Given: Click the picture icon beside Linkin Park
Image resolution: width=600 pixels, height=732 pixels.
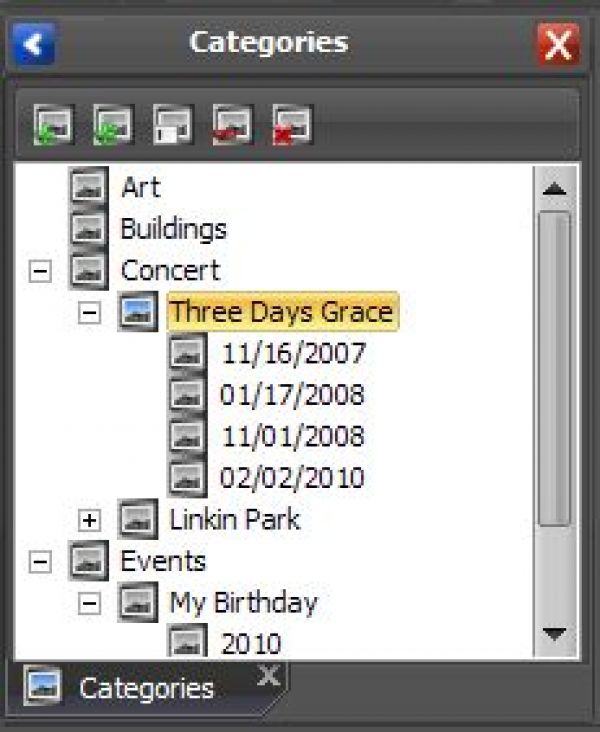Looking at the screenshot, I should click(x=138, y=520).
